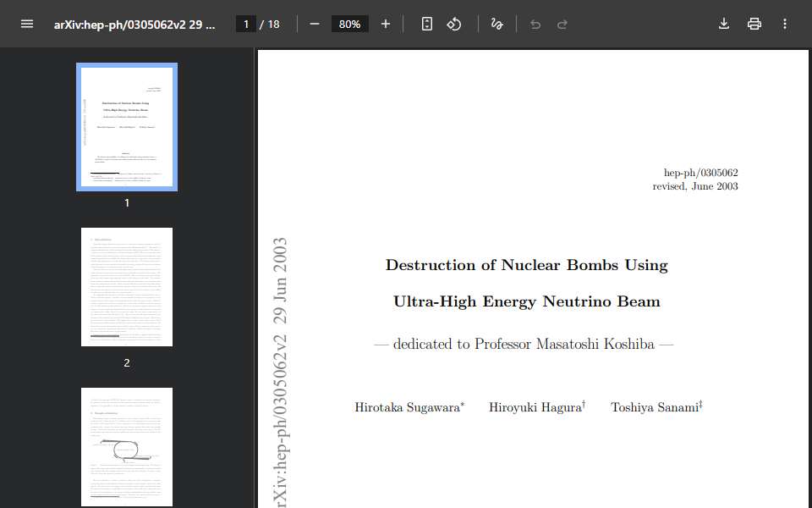Click the dedication to Professor Masatoshi Koshiba
Viewport: 812px width, 508px height.
pyautogui.click(x=524, y=345)
